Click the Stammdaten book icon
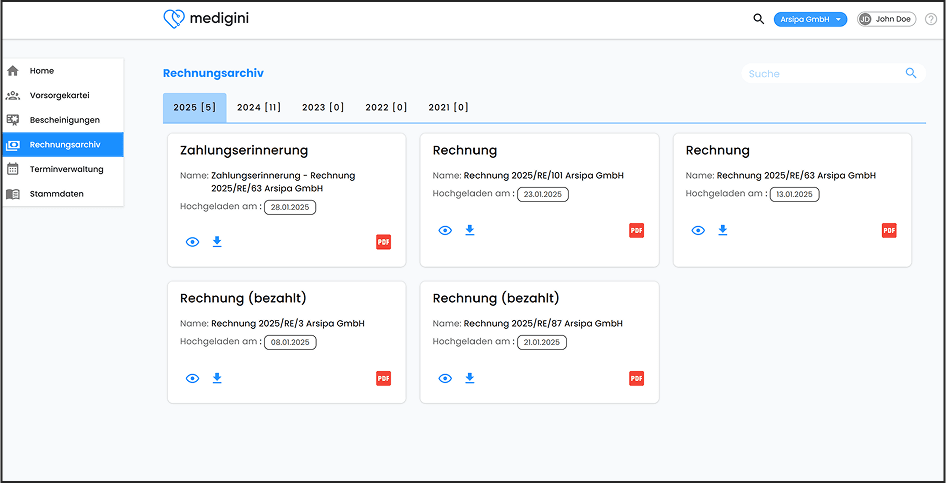The height and width of the screenshot is (483, 946). pyautogui.click(x=13, y=194)
